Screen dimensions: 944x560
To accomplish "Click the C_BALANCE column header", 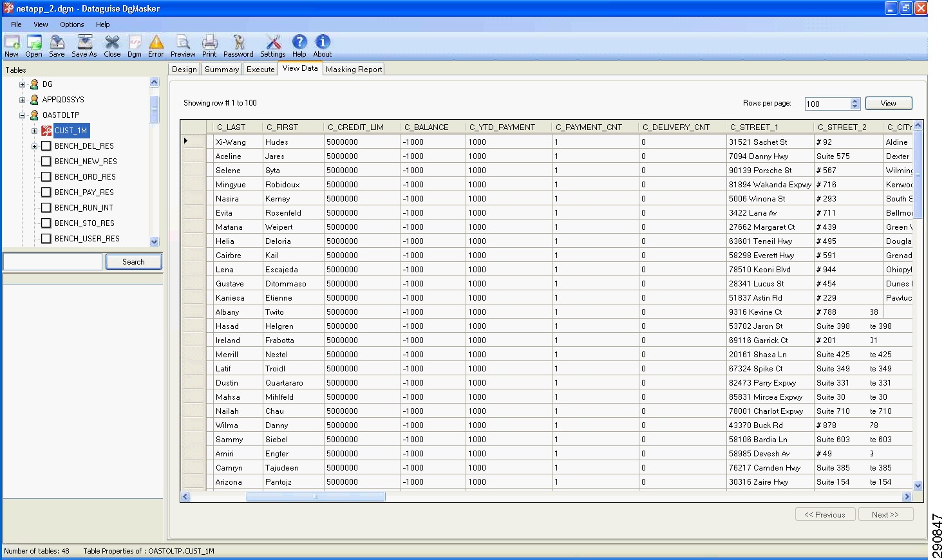I will pyautogui.click(x=433, y=127).
